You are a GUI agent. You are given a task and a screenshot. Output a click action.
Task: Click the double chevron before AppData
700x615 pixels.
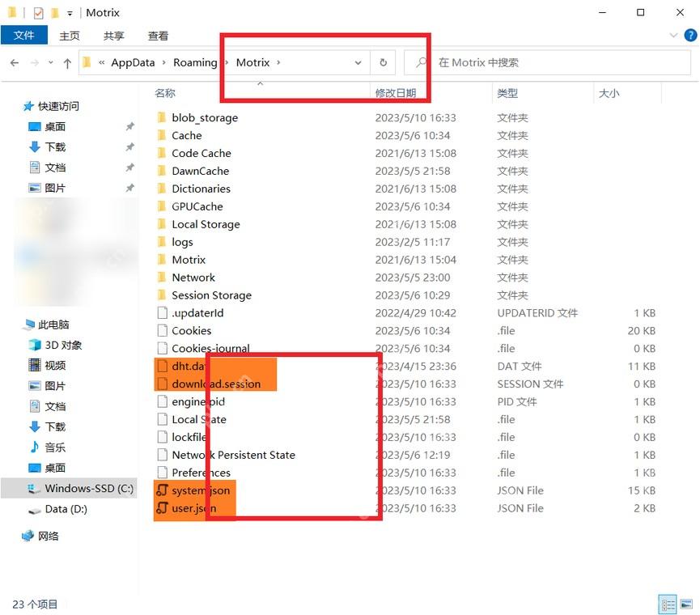click(102, 62)
